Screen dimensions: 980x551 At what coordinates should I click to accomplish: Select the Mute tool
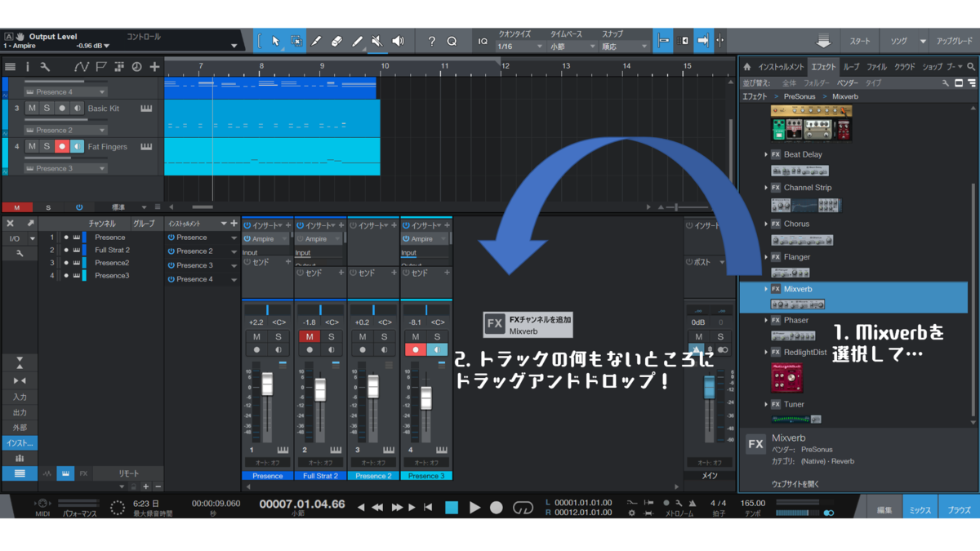point(377,41)
